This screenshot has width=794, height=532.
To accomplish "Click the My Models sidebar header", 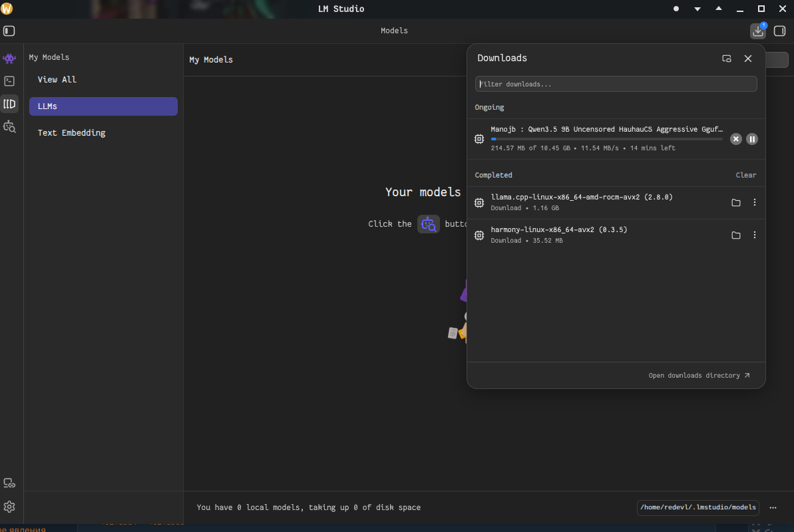I will pos(49,57).
